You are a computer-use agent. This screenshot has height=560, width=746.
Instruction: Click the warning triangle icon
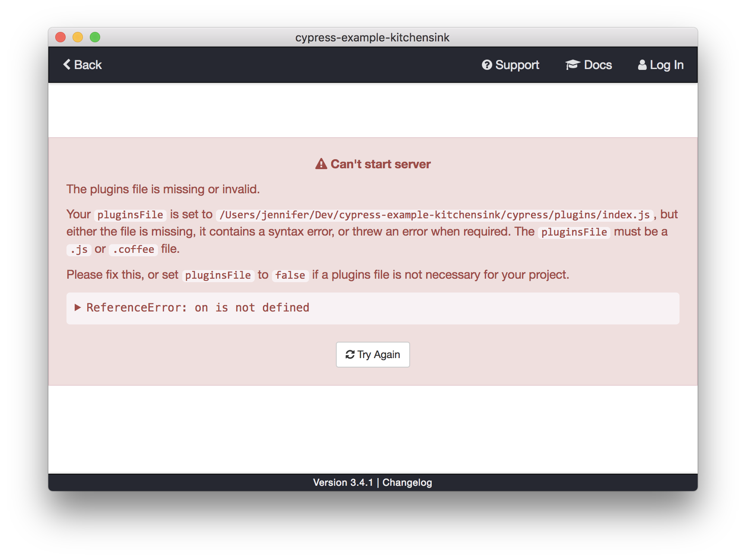click(x=321, y=164)
